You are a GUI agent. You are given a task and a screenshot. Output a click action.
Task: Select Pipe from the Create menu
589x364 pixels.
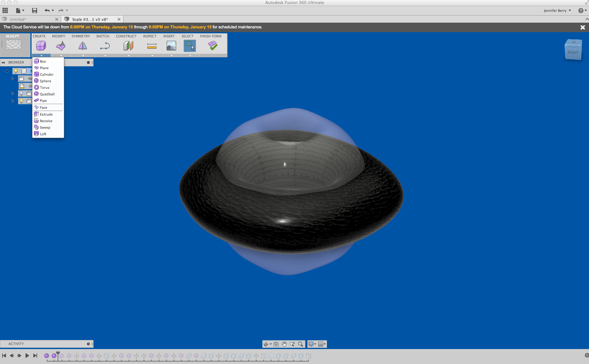(x=48, y=101)
